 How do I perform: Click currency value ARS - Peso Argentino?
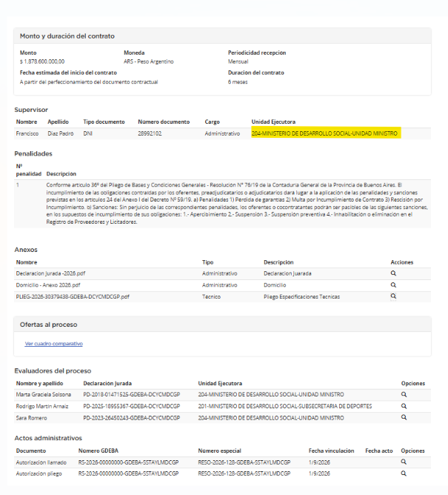click(x=149, y=62)
